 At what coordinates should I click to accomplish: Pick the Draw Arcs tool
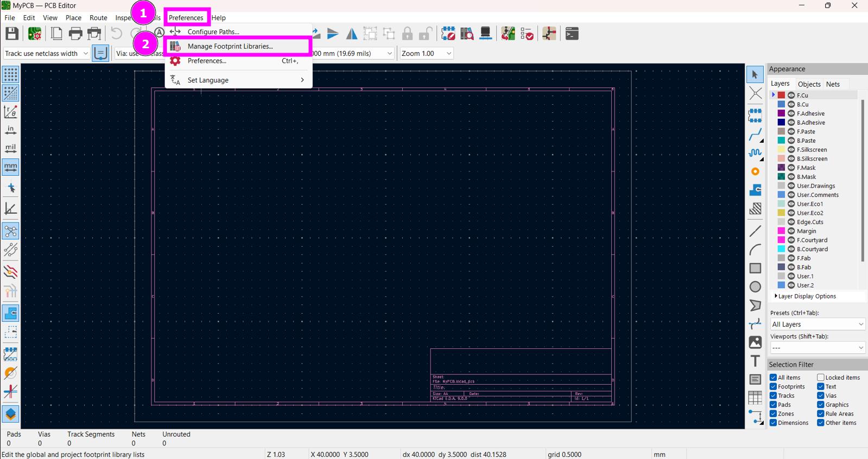click(x=755, y=250)
